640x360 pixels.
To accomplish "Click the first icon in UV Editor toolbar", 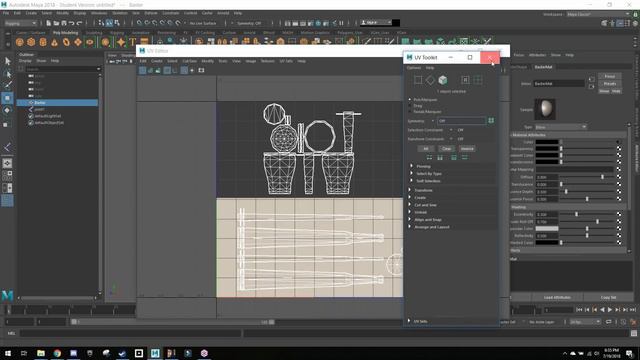I will [x=142, y=70].
